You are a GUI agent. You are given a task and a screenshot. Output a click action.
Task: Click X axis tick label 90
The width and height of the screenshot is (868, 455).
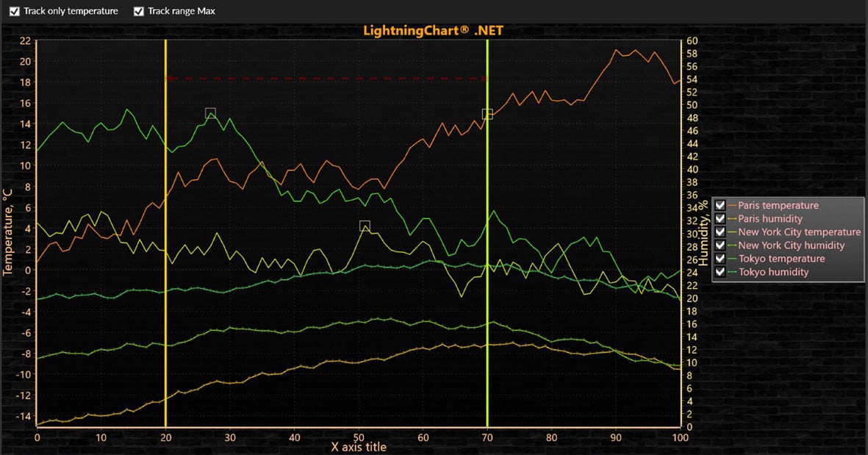616,437
